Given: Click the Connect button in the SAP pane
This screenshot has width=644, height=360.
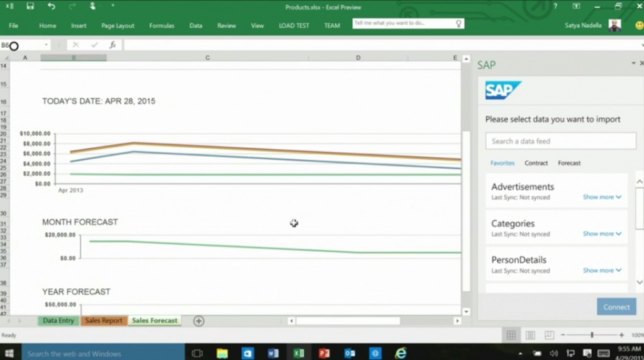Looking at the screenshot, I should 616,307.
